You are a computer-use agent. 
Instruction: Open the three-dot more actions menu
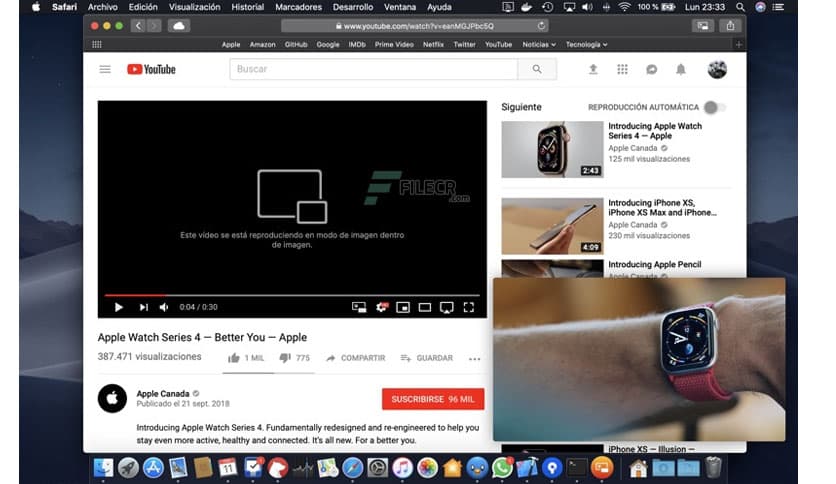(475, 359)
